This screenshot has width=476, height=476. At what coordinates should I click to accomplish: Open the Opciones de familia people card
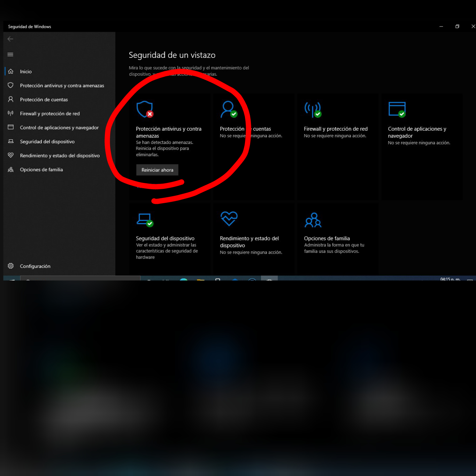click(338, 239)
